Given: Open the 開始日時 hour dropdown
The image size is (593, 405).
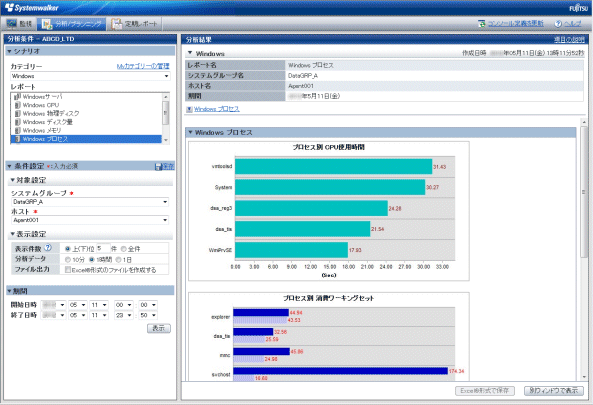Looking at the screenshot, I should coord(124,305).
